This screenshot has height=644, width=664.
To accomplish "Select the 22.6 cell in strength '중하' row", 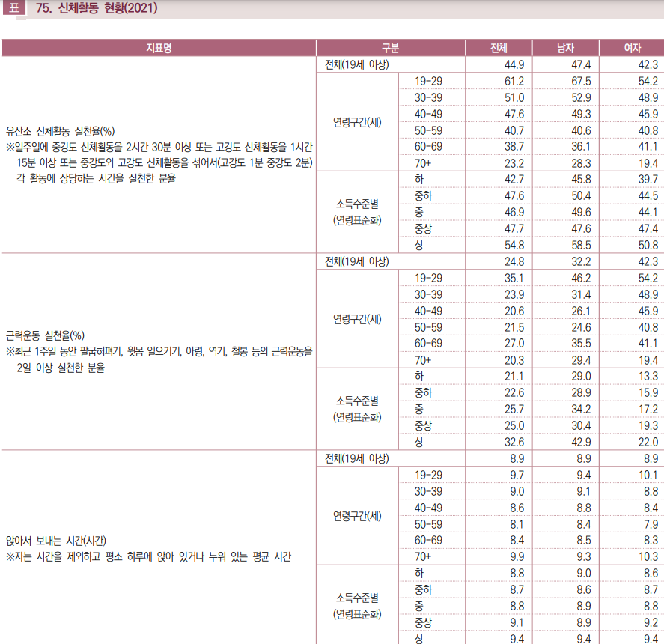I will 514,393.
